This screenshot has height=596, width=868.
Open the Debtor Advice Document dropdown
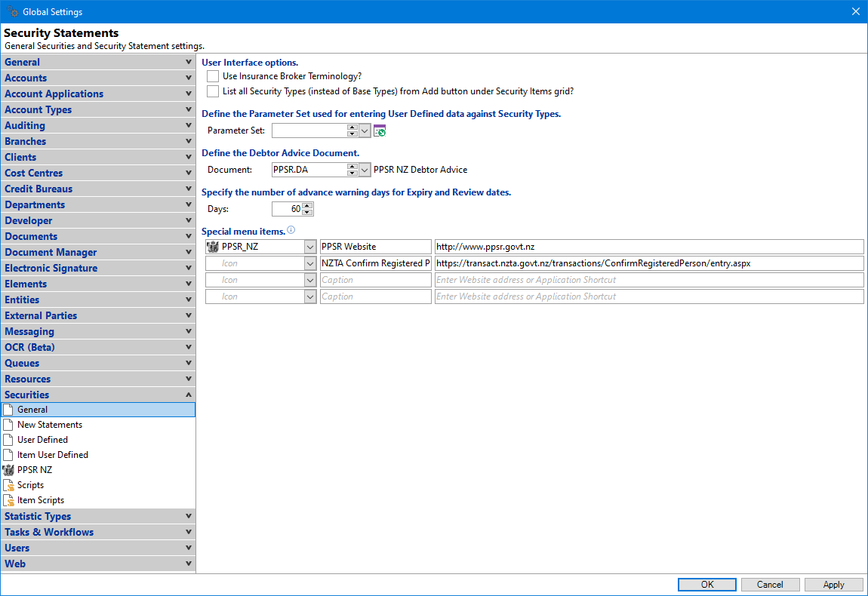365,170
